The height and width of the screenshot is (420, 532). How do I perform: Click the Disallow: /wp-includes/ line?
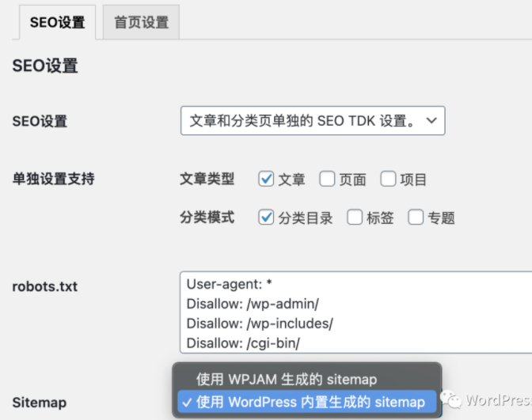(260, 323)
